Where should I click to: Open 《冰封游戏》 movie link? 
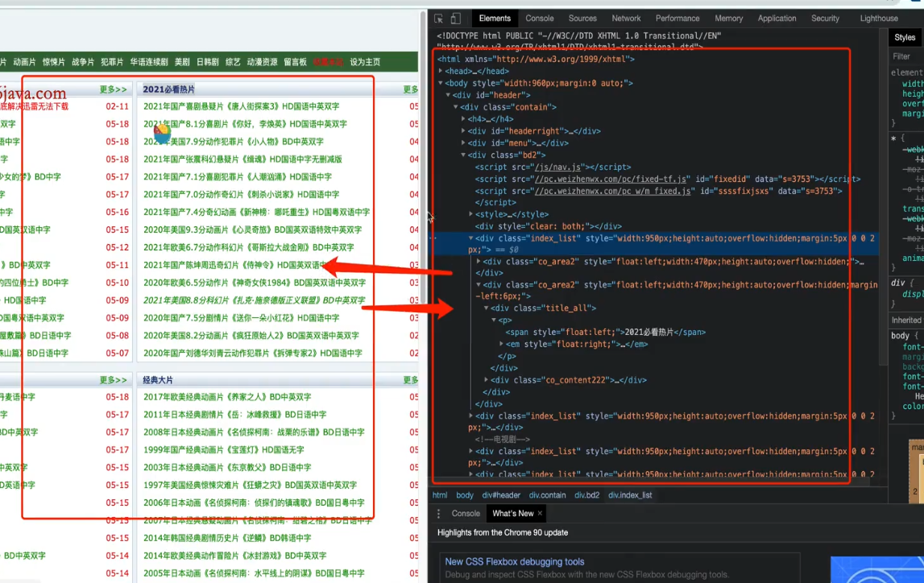coord(234,556)
